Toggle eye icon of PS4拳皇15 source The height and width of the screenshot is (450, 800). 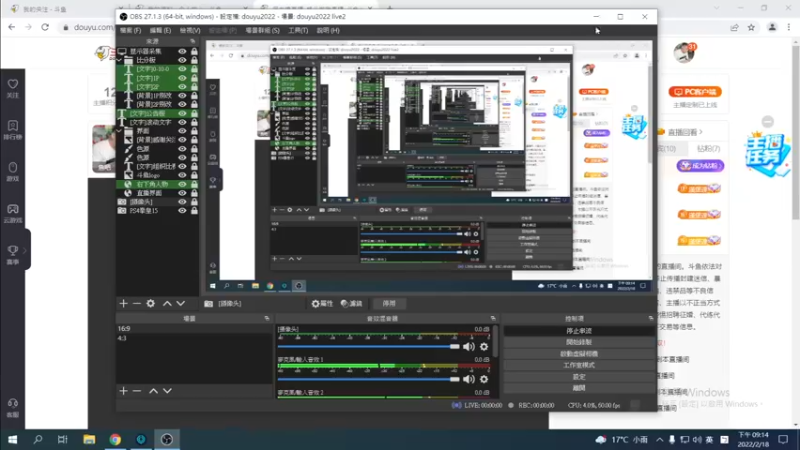coord(182,211)
